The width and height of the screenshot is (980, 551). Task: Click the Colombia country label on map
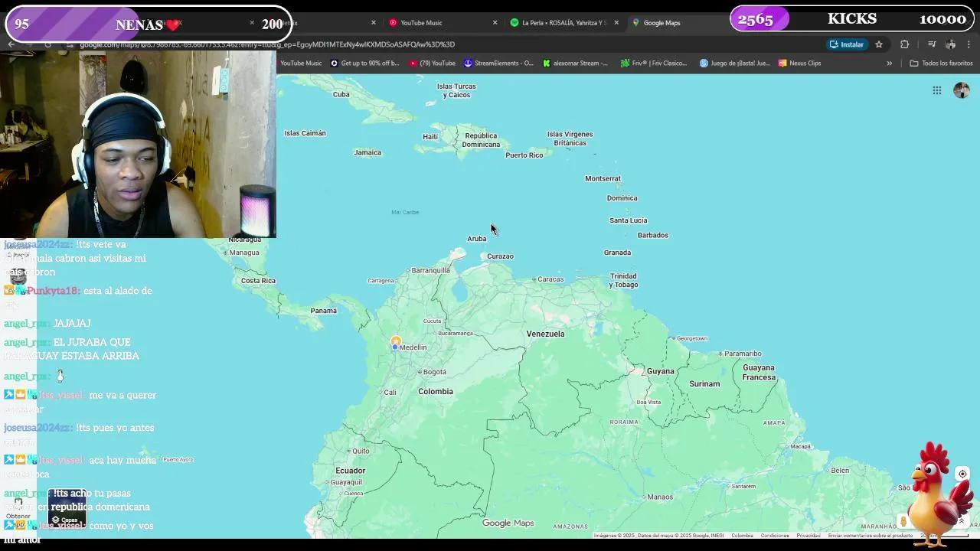(x=436, y=391)
